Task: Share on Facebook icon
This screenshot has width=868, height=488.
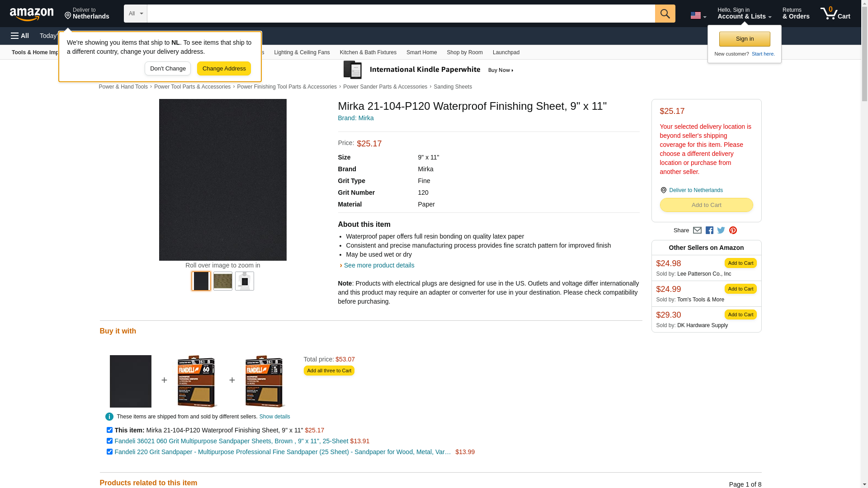Action: point(709,230)
